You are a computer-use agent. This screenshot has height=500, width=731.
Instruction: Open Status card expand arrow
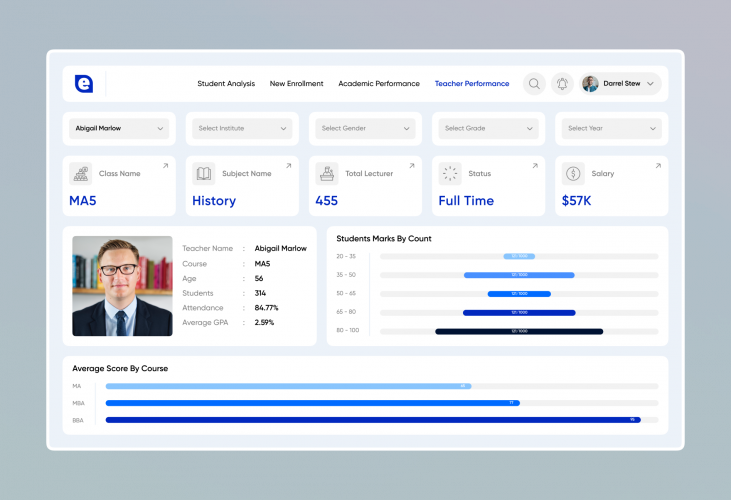535,166
